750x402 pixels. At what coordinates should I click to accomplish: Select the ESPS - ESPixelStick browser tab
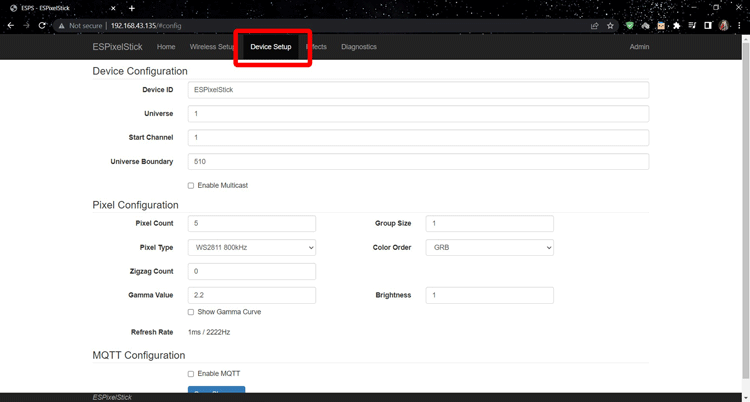pos(62,8)
